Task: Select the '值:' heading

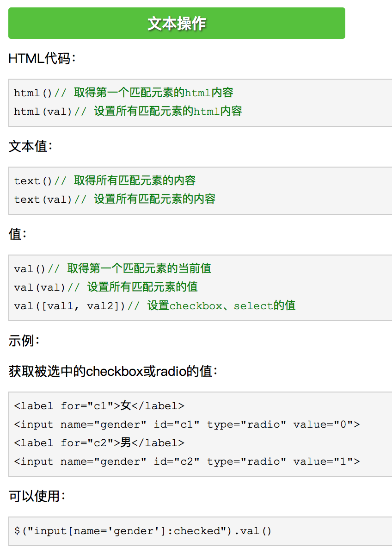Action: [18, 234]
